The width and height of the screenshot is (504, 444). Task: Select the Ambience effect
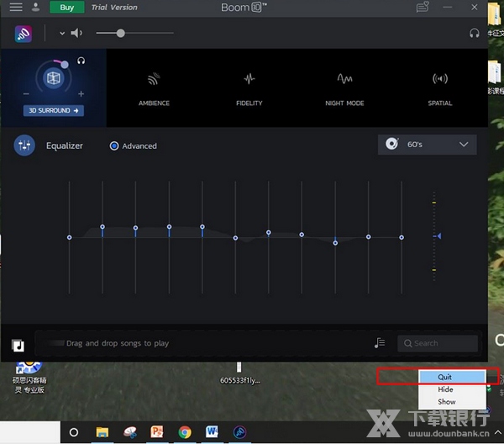coord(154,88)
